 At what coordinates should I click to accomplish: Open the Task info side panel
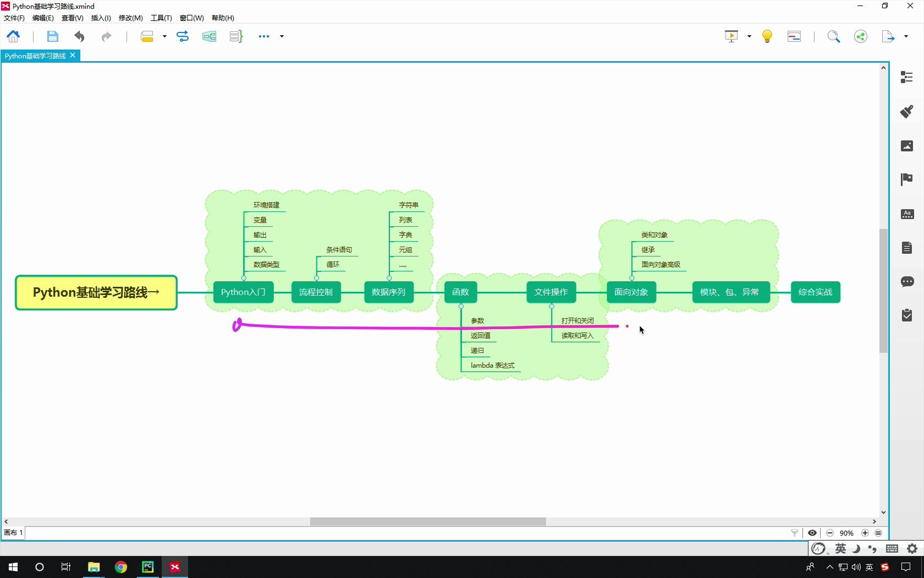(x=907, y=315)
